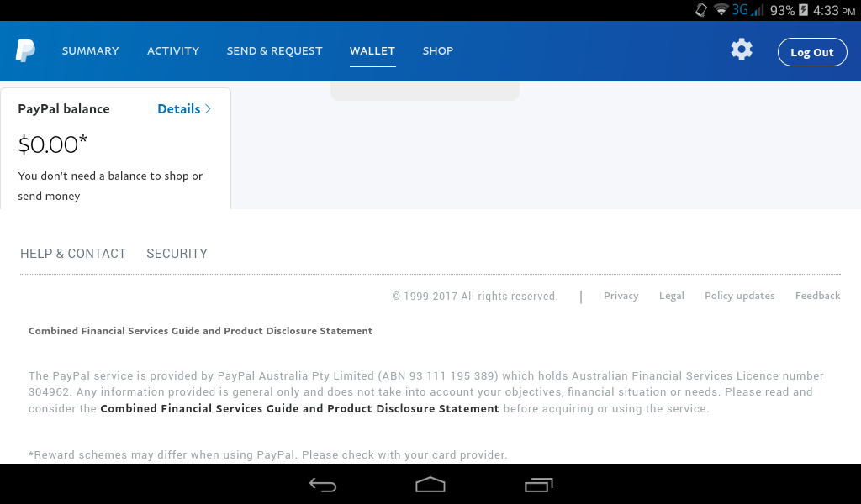Open the settings gear icon
The height and width of the screenshot is (504, 861).
[x=742, y=50]
